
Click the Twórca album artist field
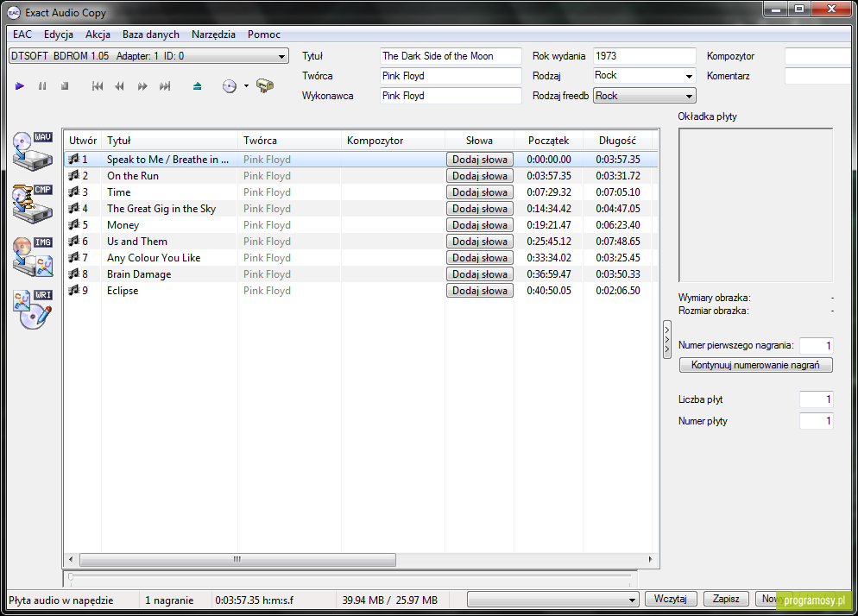[451, 76]
